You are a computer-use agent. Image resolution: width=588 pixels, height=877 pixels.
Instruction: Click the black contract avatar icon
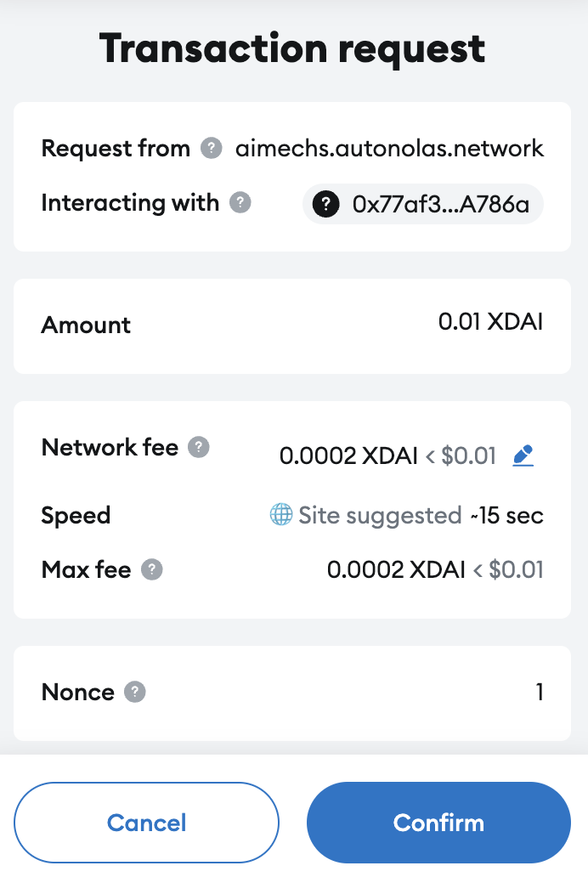point(326,204)
